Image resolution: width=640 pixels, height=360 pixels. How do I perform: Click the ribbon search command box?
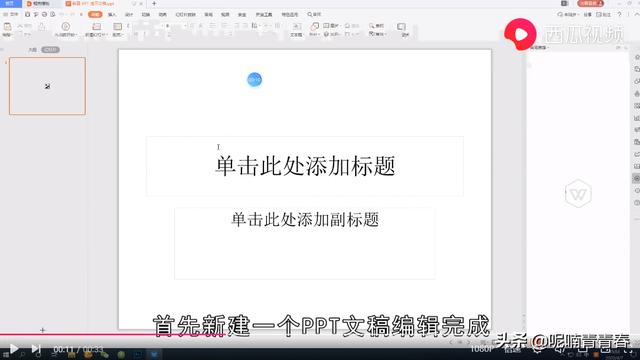tap(314, 14)
